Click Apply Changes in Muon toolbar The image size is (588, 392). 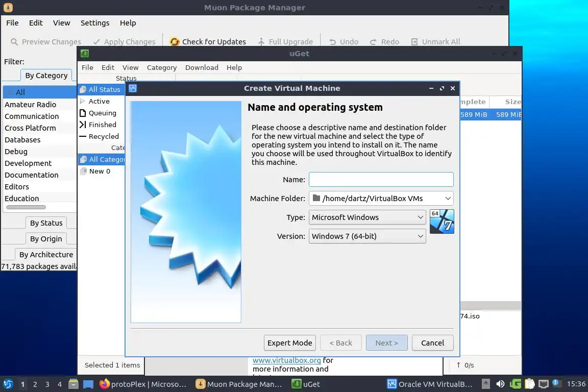pos(124,42)
